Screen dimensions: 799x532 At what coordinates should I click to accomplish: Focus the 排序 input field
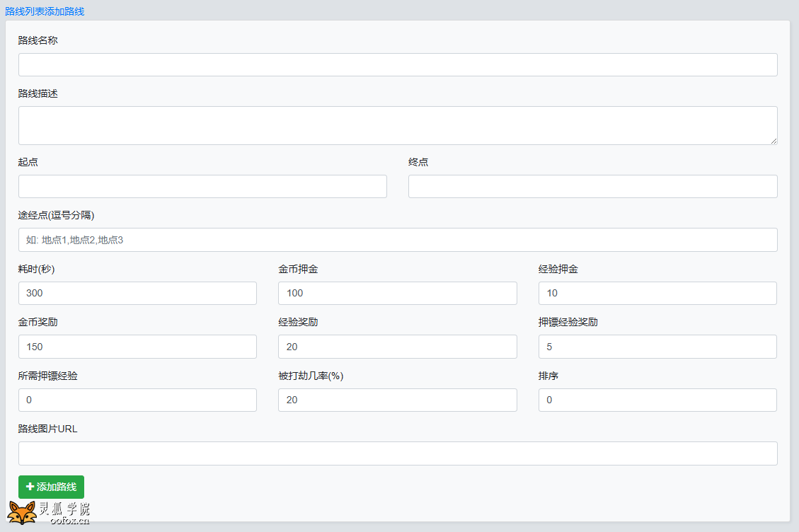tap(657, 400)
